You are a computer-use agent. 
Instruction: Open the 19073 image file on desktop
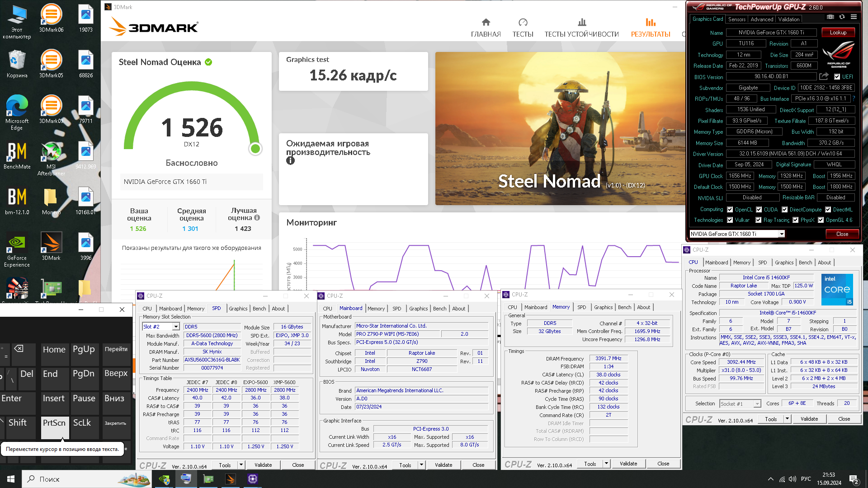coord(85,19)
